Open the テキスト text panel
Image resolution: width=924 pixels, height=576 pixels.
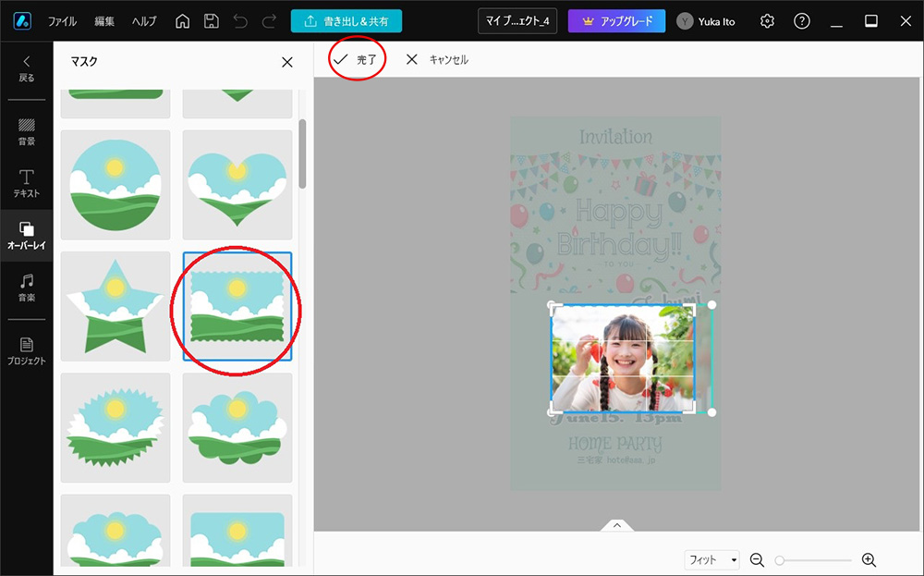(x=27, y=183)
